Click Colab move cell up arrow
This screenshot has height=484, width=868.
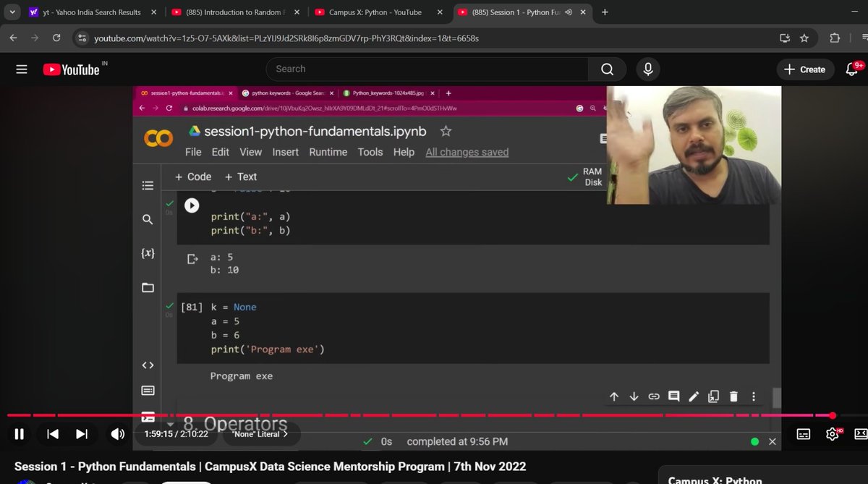tap(614, 396)
